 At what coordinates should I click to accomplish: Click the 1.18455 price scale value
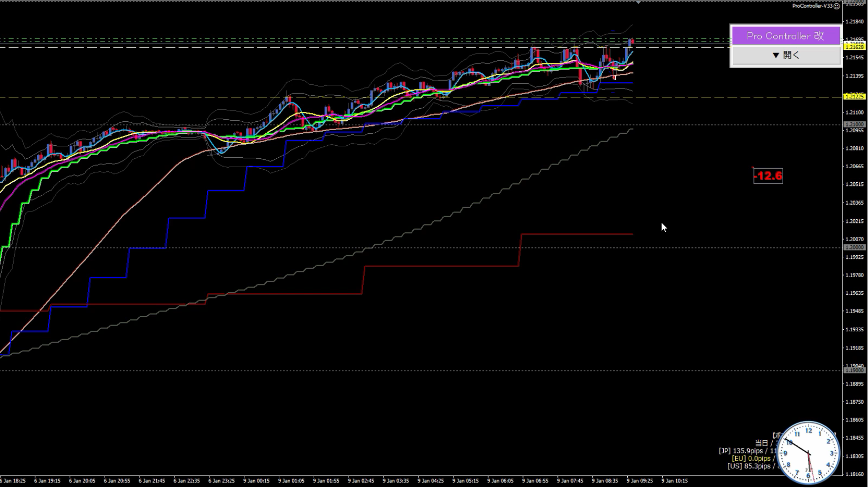point(855,438)
